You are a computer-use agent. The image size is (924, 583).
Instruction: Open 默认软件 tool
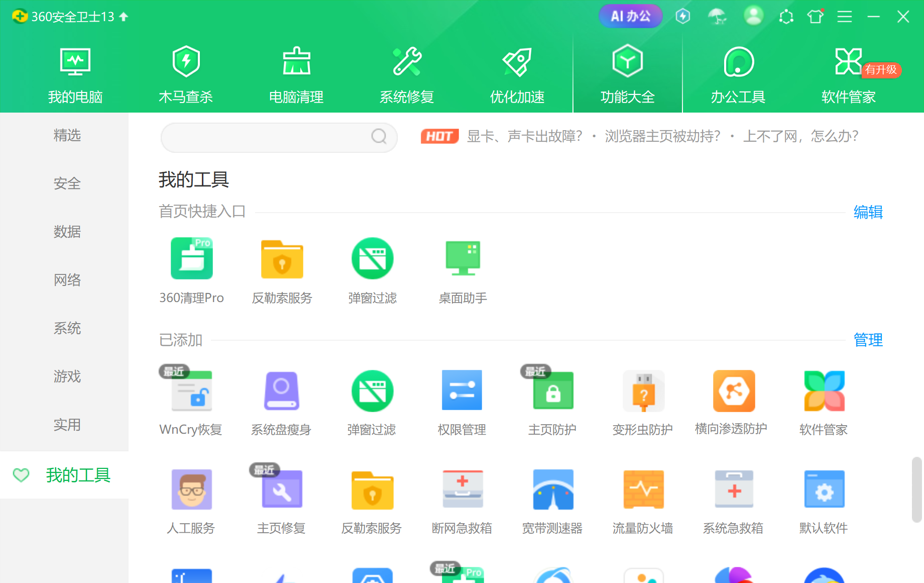tap(825, 490)
